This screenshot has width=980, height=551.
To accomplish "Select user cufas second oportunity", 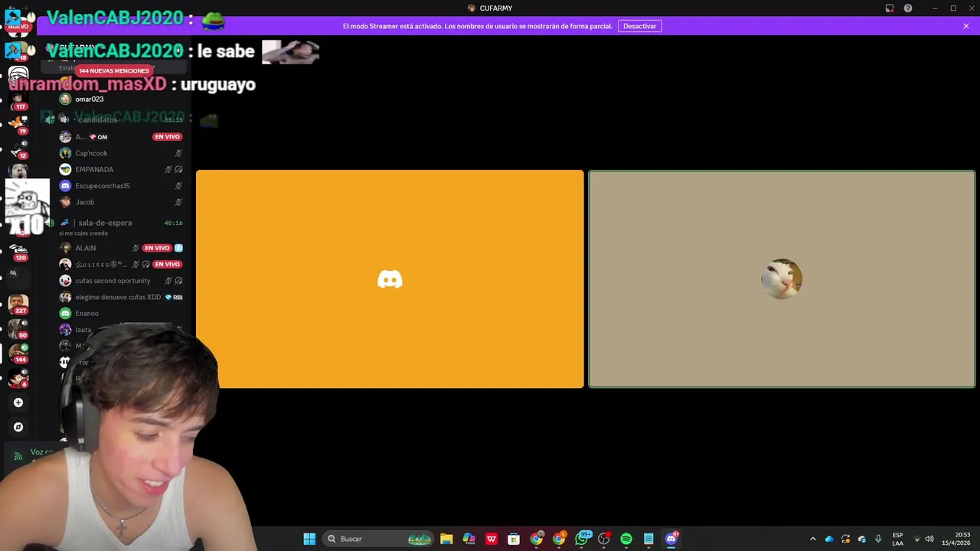I will (122, 281).
